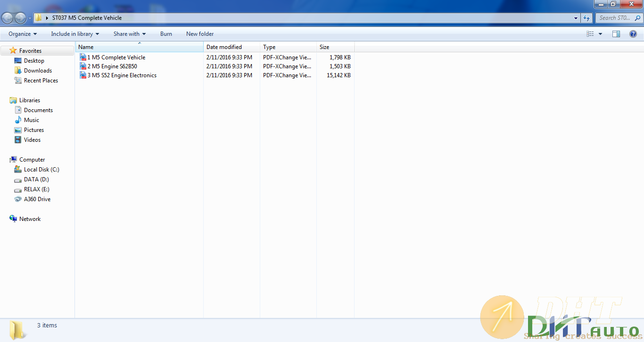The image size is (644, 342).
Task: Select file 2 M5 Engine S62B50
Action: click(112, 66)
